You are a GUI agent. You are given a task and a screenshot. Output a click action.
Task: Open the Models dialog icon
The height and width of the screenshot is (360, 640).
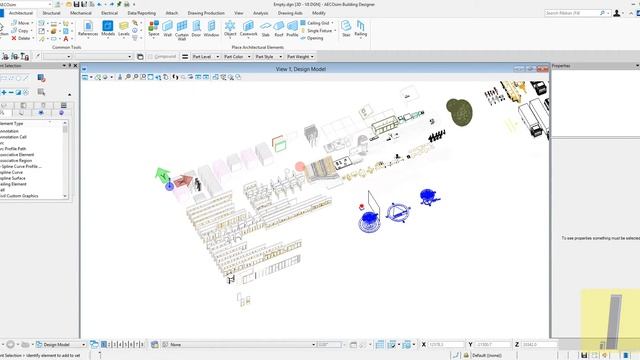coord(108,29)
